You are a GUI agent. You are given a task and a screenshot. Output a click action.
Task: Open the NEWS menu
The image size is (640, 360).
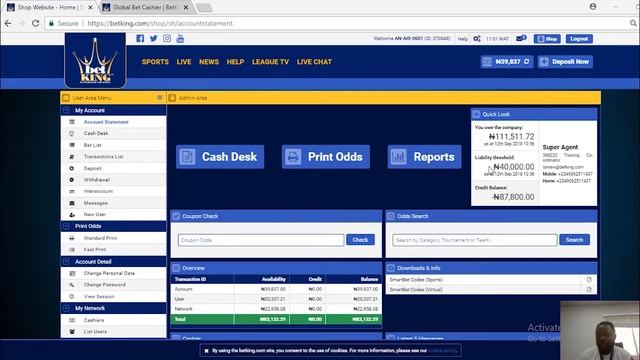click(209, 62)
